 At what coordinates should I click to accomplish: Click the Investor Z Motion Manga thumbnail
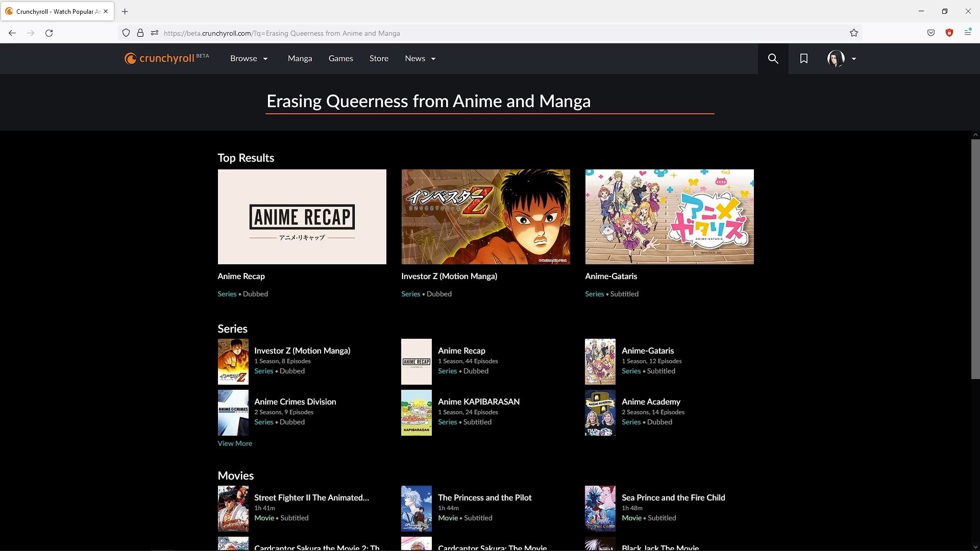(485, 216)
